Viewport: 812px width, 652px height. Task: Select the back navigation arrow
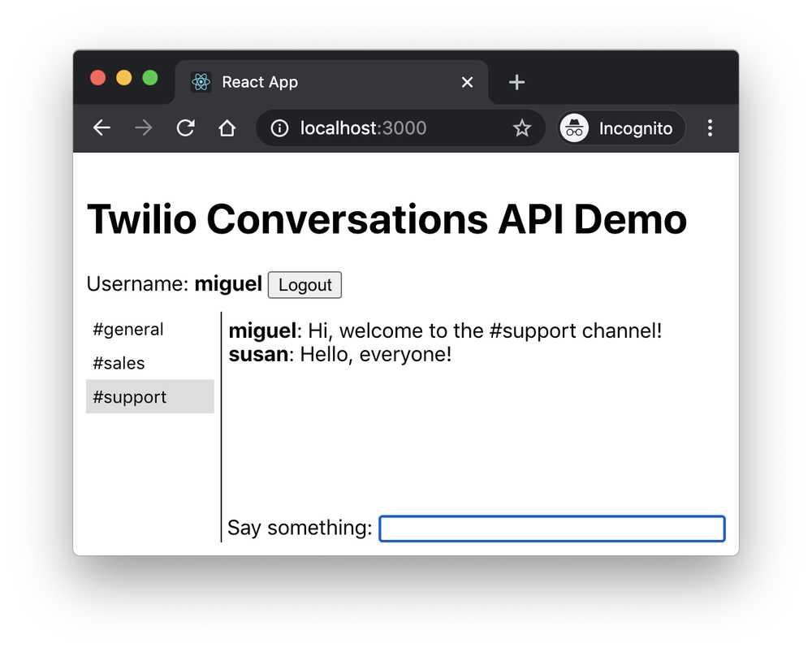(x=101, y=127)
